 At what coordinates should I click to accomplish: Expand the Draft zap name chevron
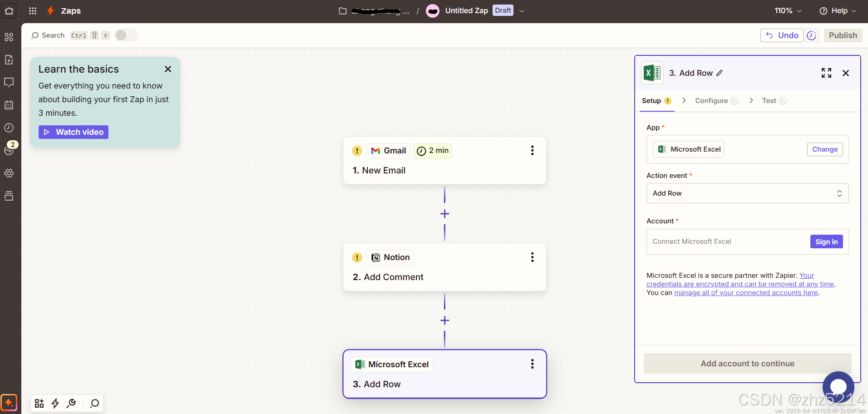point(522,11)
